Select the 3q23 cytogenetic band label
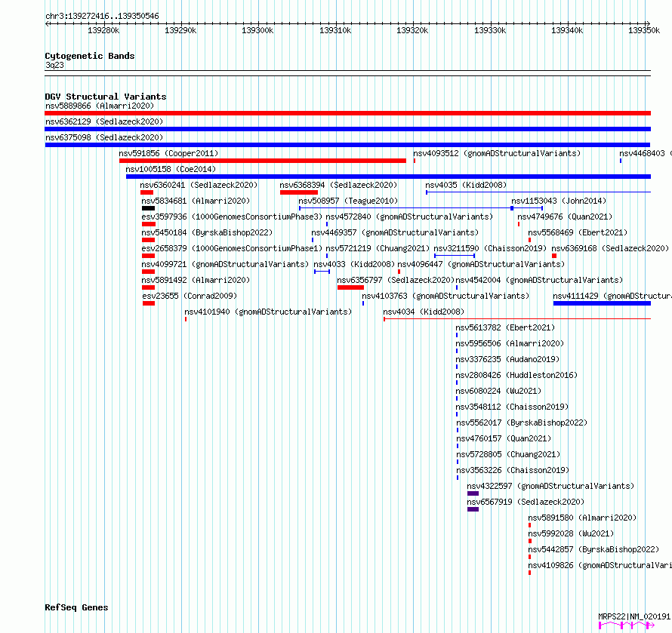672x633 pixels. tap(54, 65)
